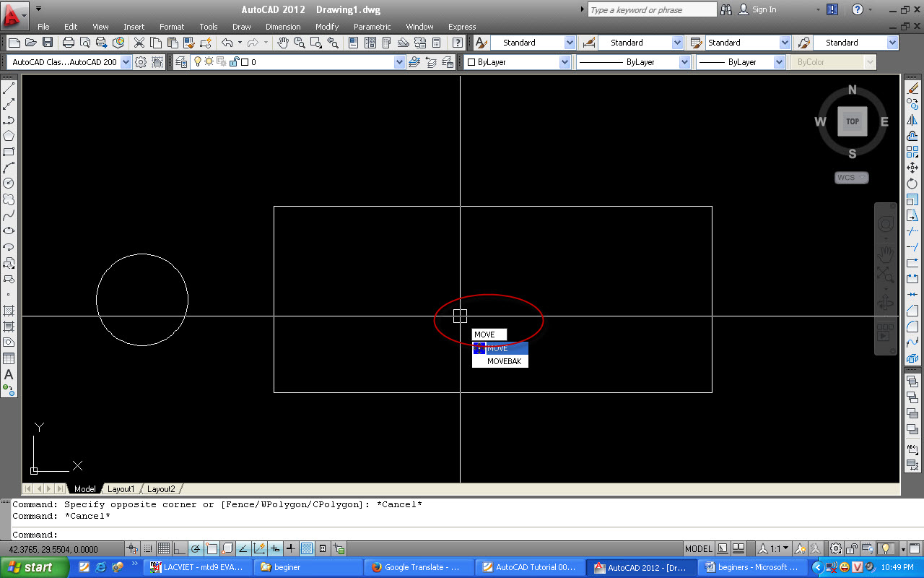Switch to the Layout2 tab
This screenshot has width=924, height=578.
pos(161,489)
